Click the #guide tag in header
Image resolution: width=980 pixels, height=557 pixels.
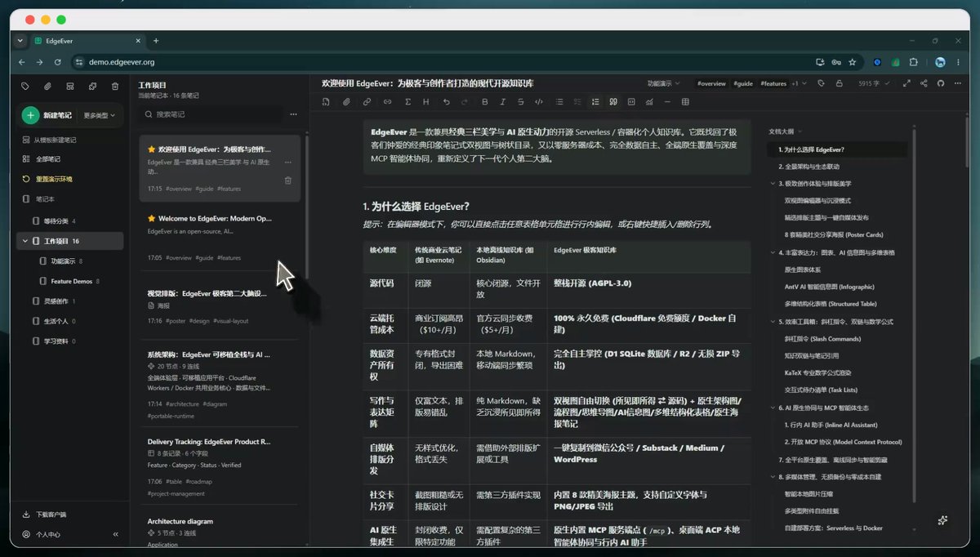(743, 83)
